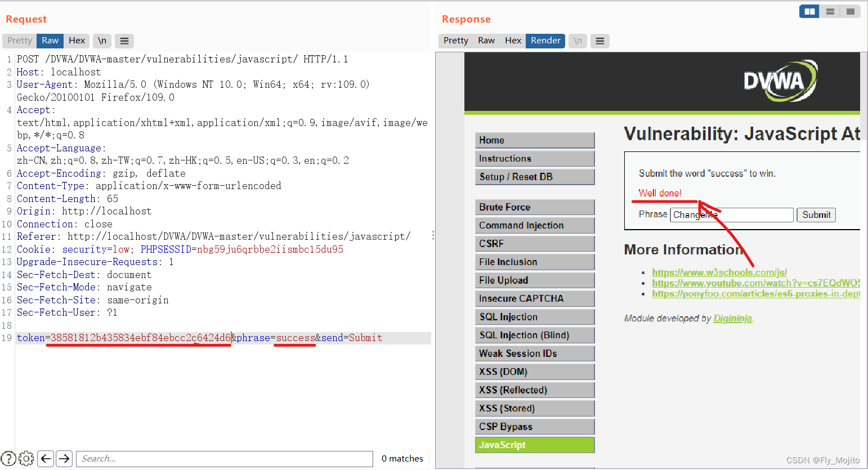Switch to the single-panel layout icon
This screenshot has width=868, height=470.
pos(850,11)
